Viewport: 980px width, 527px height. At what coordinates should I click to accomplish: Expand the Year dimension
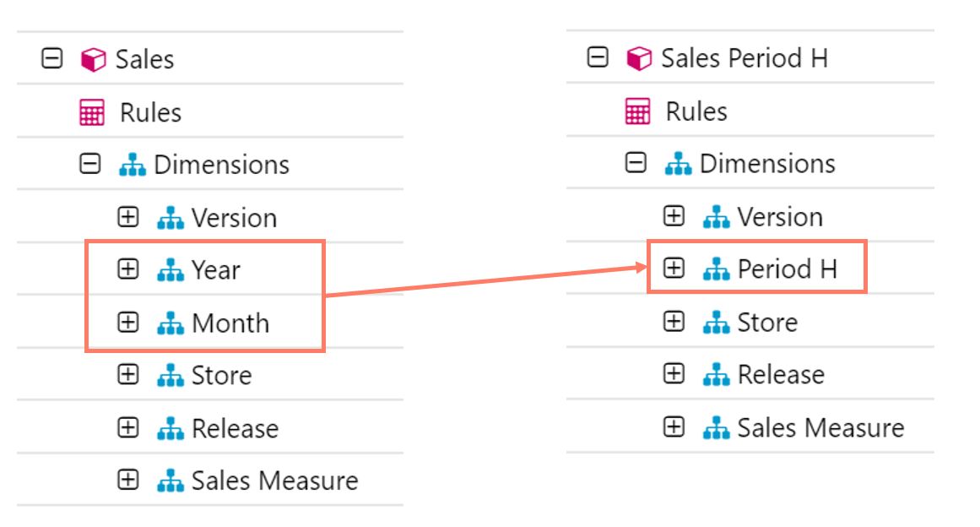[127, 270]
